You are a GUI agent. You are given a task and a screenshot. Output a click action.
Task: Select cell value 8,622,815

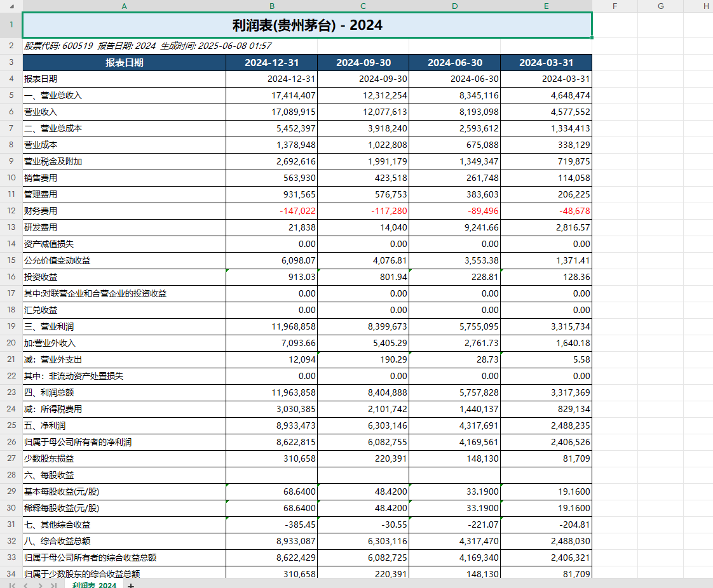coord(272,442)
